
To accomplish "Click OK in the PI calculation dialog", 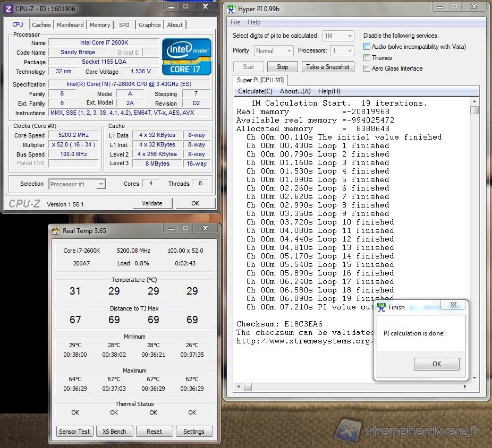I will [x=436, y=364].
